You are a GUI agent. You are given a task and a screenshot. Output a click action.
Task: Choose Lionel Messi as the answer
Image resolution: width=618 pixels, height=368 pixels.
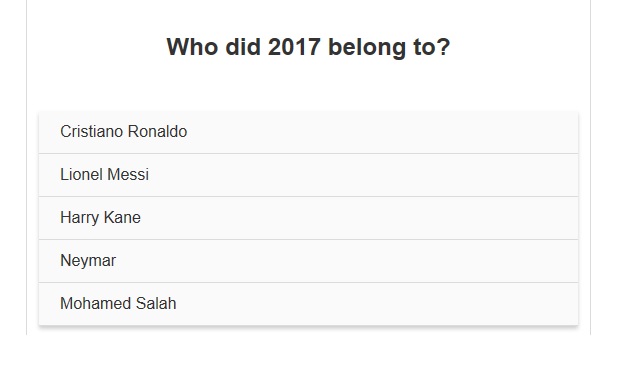(308, 175)
